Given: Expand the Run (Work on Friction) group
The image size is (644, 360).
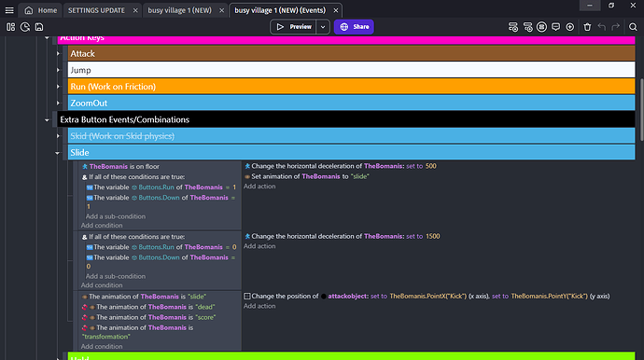Looking at the screenshot, I should [x=58, y=87].
